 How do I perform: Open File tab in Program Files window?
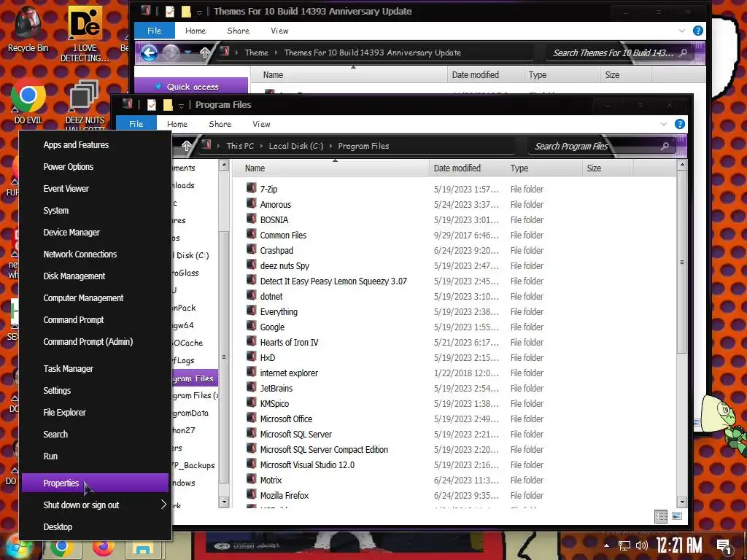136,124
